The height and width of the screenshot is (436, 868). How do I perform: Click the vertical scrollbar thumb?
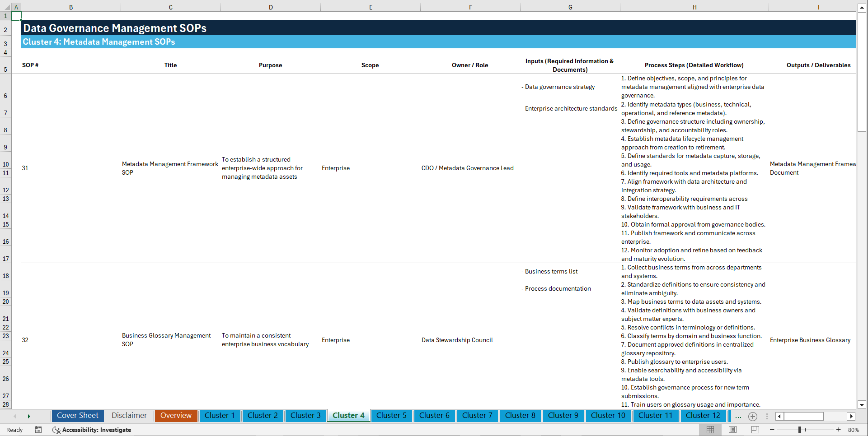coord(862,72)
